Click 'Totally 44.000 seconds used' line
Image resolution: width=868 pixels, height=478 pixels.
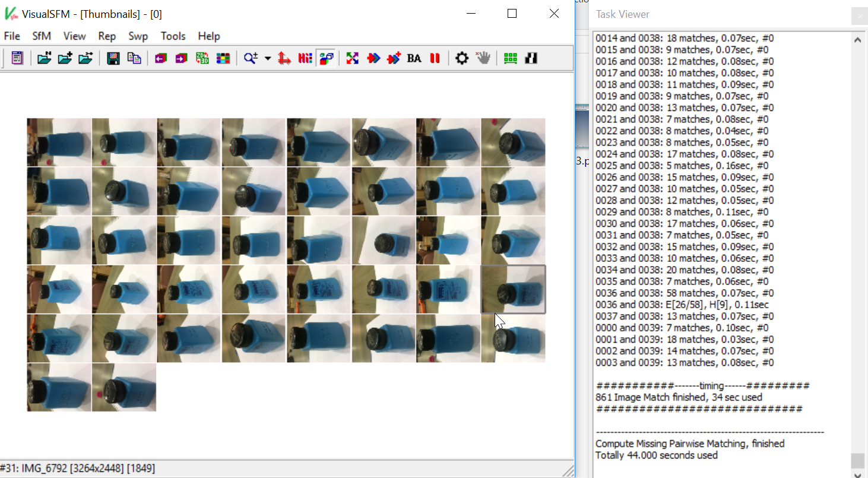pyautogui.click(x=657, y=455)
